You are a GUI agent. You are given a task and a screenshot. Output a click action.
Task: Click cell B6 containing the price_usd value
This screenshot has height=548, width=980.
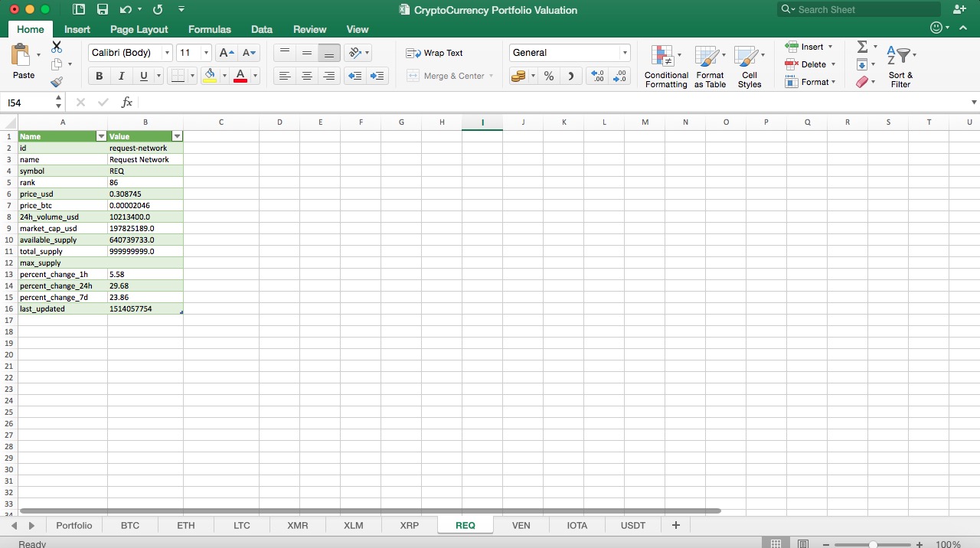coord(145,194)
